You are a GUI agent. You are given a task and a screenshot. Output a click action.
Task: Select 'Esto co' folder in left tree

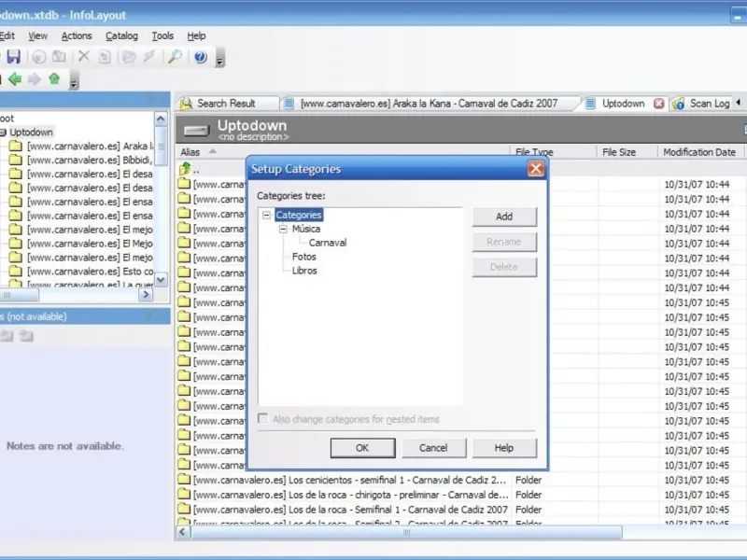pyautogui.click(x=91, y=272)
